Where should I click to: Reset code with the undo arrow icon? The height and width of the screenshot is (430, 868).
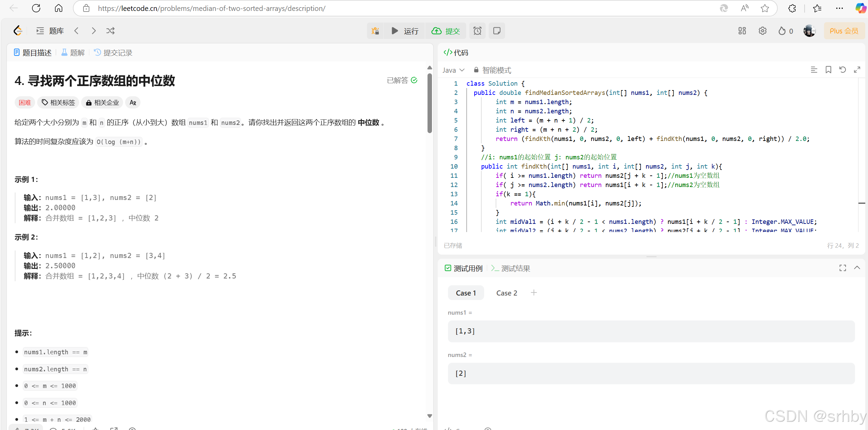tap(842, 70)
